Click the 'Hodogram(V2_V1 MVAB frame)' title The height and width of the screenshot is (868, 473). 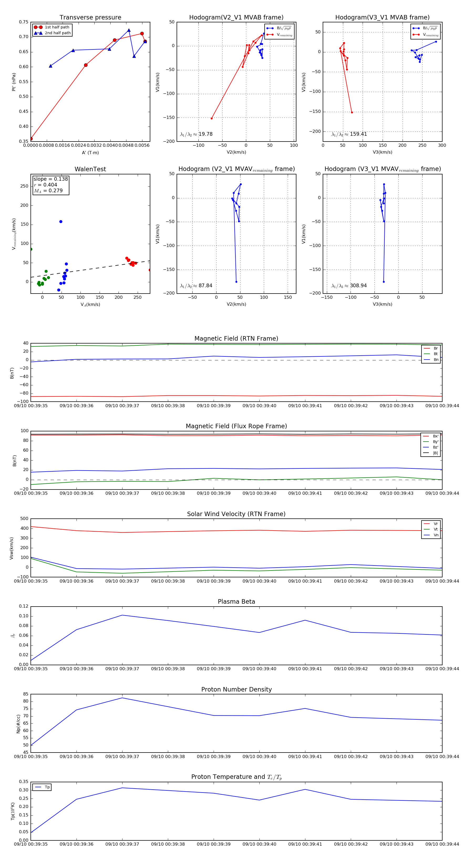[236, 18]
